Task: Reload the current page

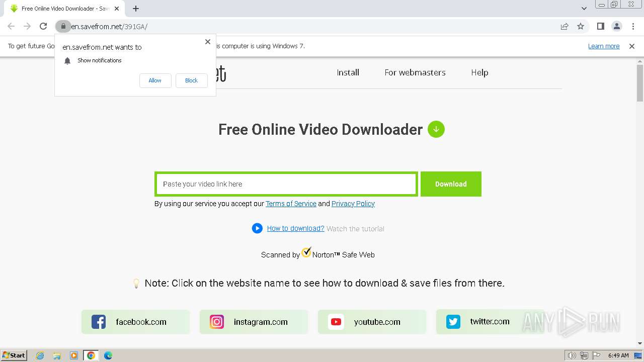Action: [x=43, y=26]
